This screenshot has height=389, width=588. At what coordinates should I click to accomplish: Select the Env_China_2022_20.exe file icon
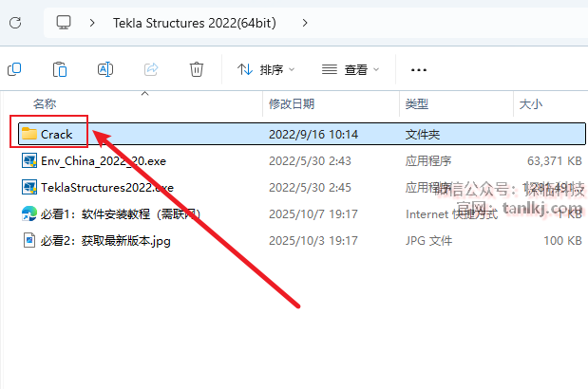click(29, 160)
